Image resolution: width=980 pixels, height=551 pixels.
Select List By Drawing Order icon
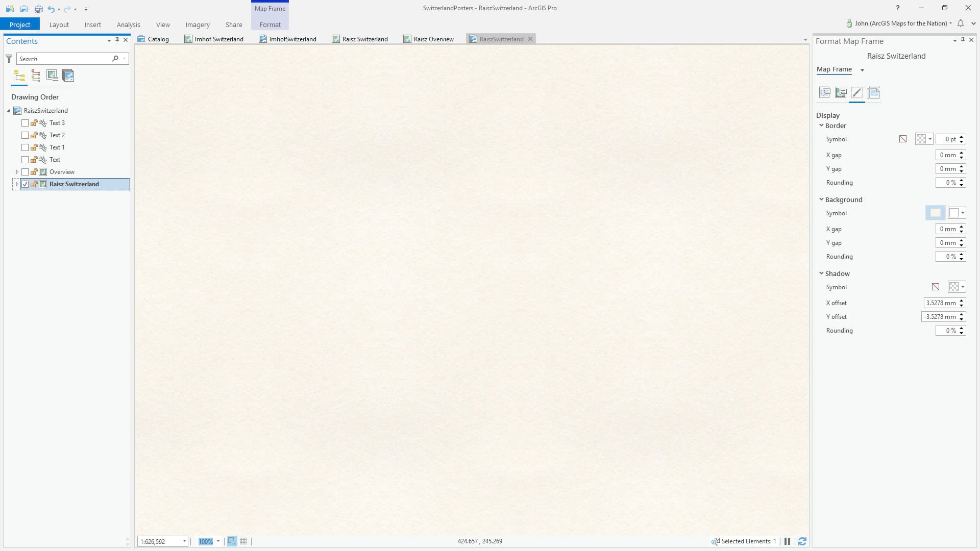tap(19, 76)
